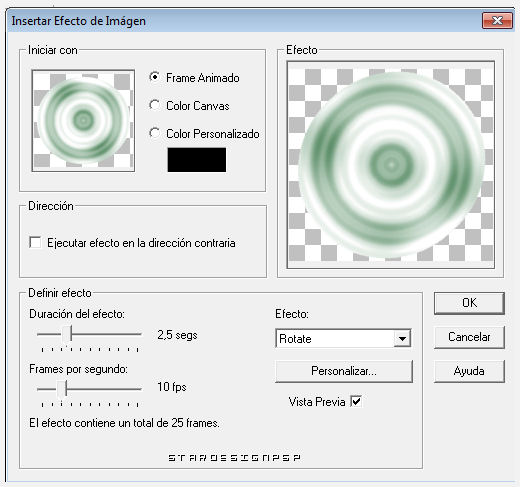Enable Ejecutar efecto en la dirección contraria

click(35, 242)
